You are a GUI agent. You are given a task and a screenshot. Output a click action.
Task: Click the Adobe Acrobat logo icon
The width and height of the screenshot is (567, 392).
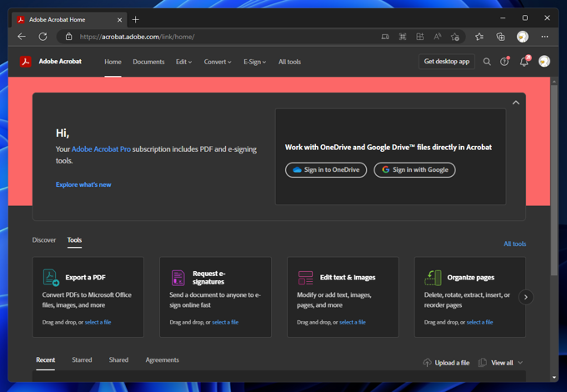[x=26, y=62]
